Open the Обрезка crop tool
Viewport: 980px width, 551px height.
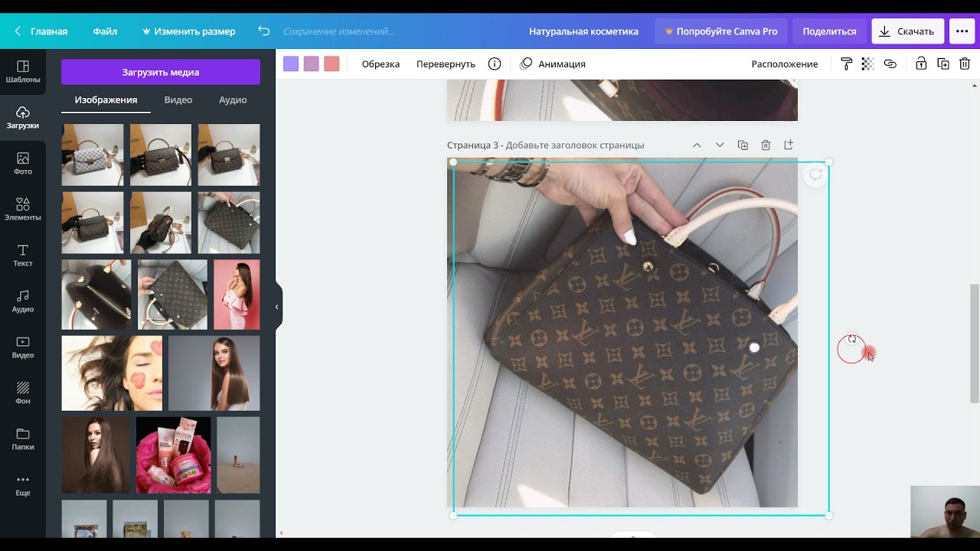click(381, 64)
